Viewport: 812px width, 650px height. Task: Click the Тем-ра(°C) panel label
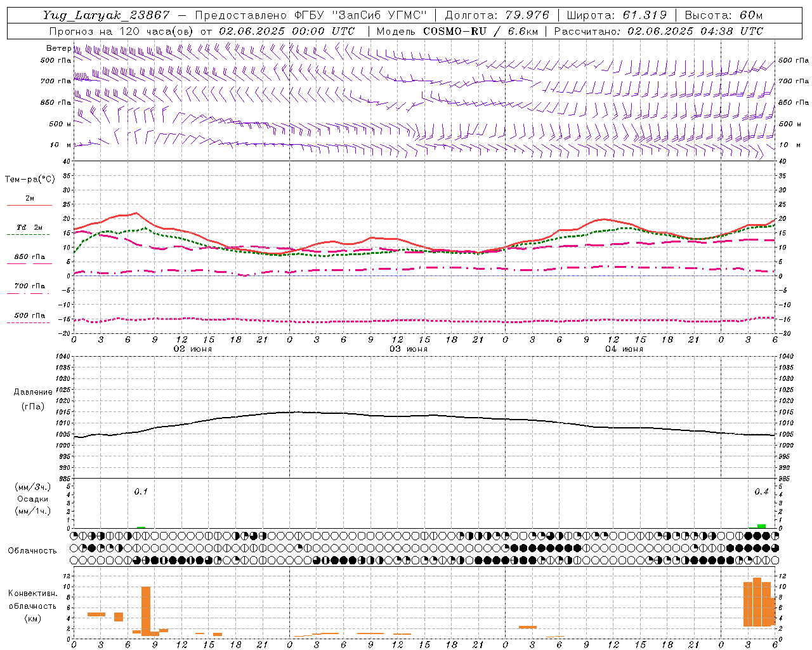click(30, 179)
